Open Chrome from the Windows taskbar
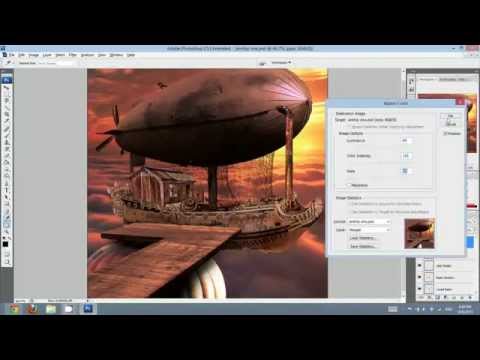Image resolution: width=480 pixels, height=360 pixels. (x=14, y=309)
